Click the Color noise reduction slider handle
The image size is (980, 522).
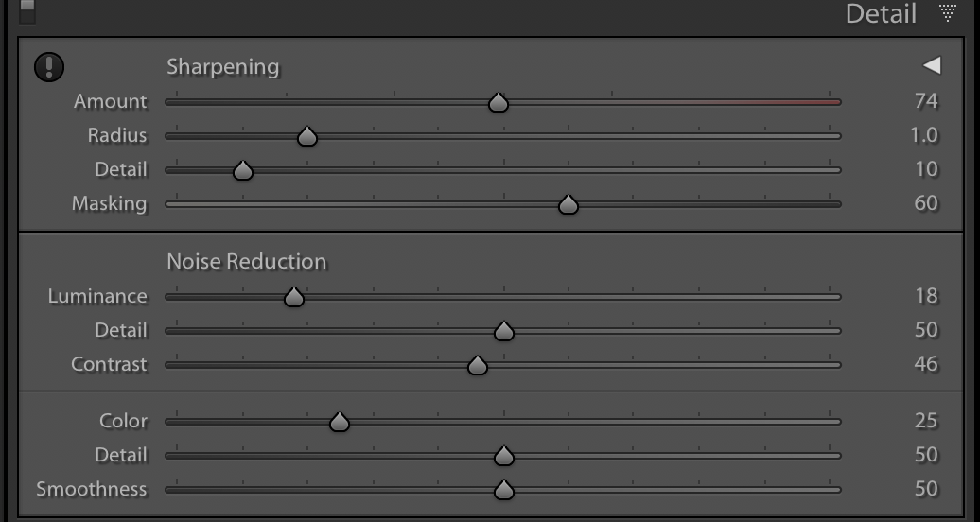(x=340, y=422)
